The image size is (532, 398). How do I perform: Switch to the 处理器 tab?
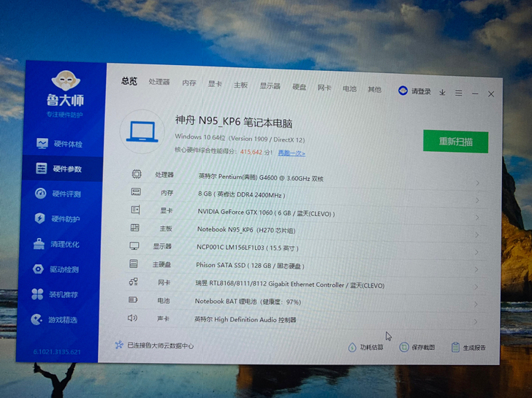[x=159, y=82]
